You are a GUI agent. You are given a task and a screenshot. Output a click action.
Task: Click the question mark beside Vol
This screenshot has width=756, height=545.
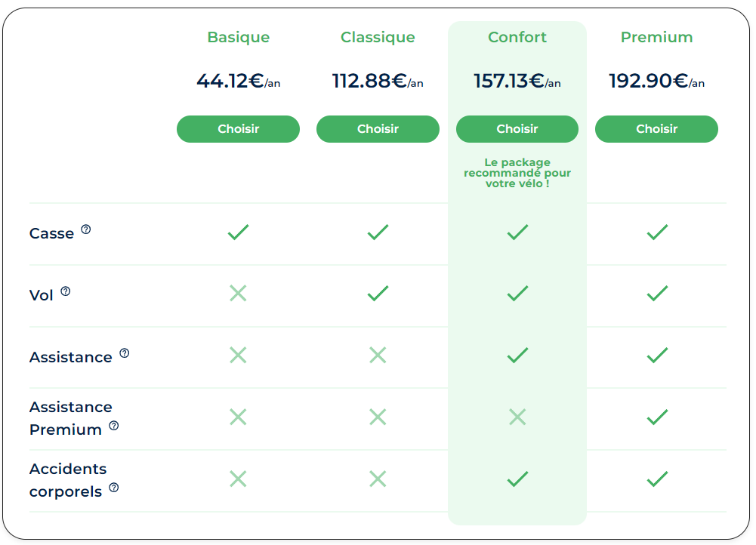(66, 291)
